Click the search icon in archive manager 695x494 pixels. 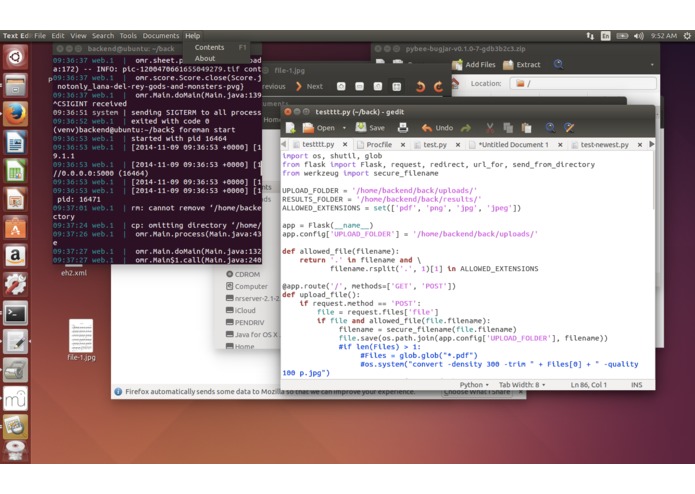[x=558, y=64]
